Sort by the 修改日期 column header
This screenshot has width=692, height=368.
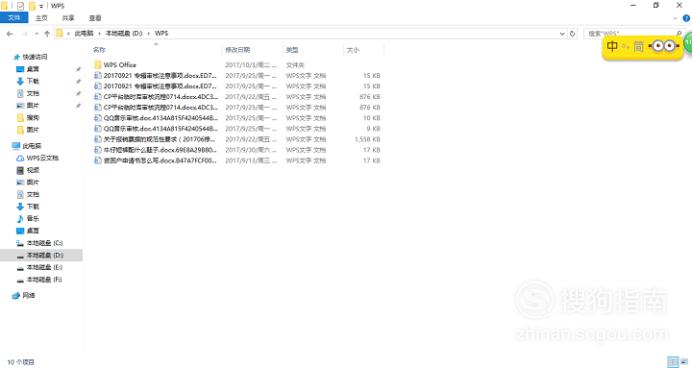(x=238, y=50)
